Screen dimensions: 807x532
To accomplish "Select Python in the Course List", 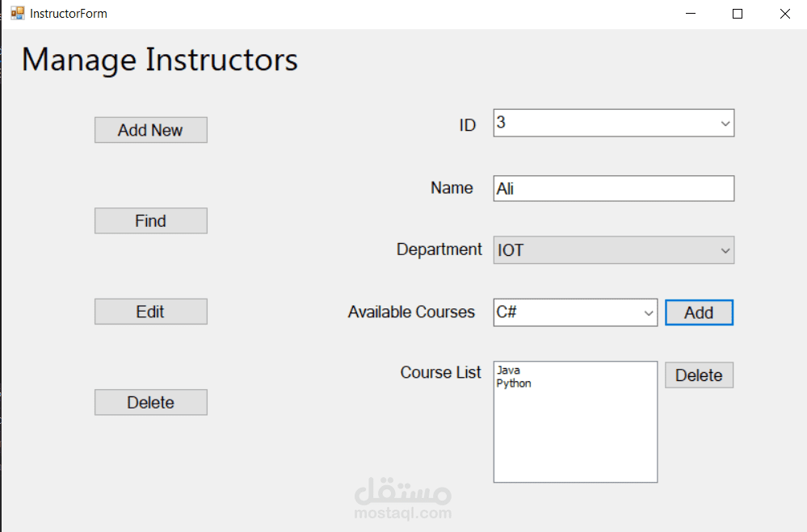I will [x=514, y=383].
